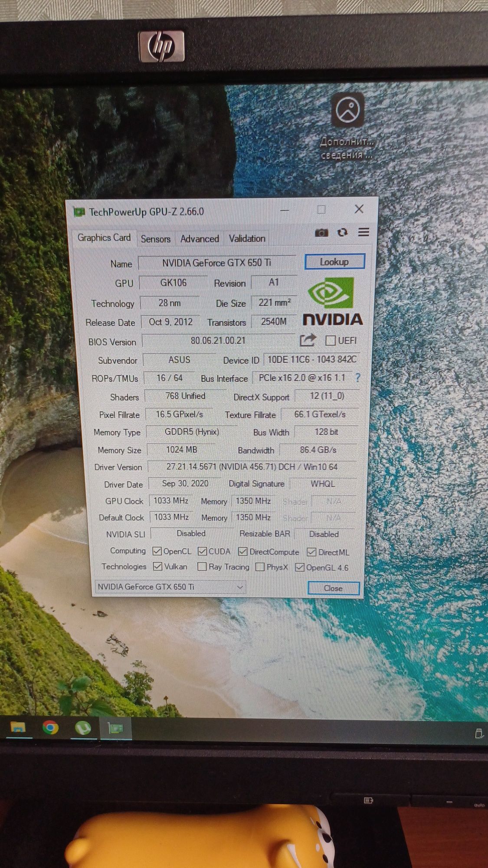Click the BIOS export share icon
The width and height of the screenshot is (488, 868).
pyautogui.click(x=308, y=340)
